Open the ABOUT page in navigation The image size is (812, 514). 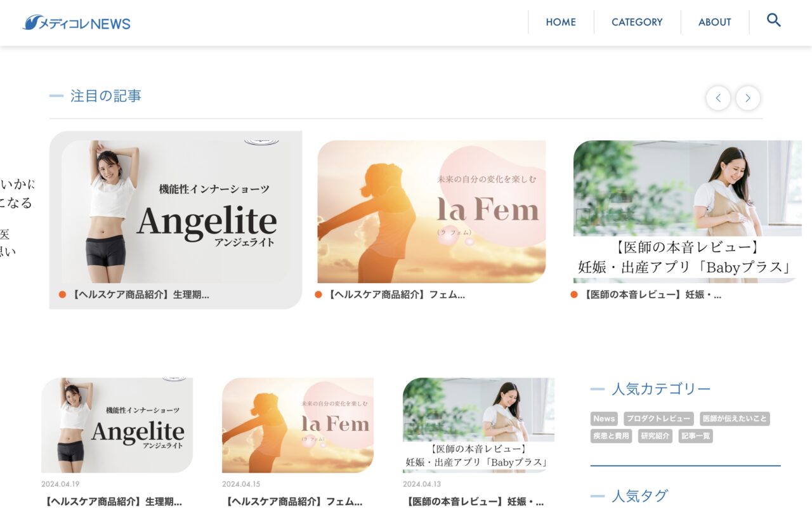click(715, 22)
